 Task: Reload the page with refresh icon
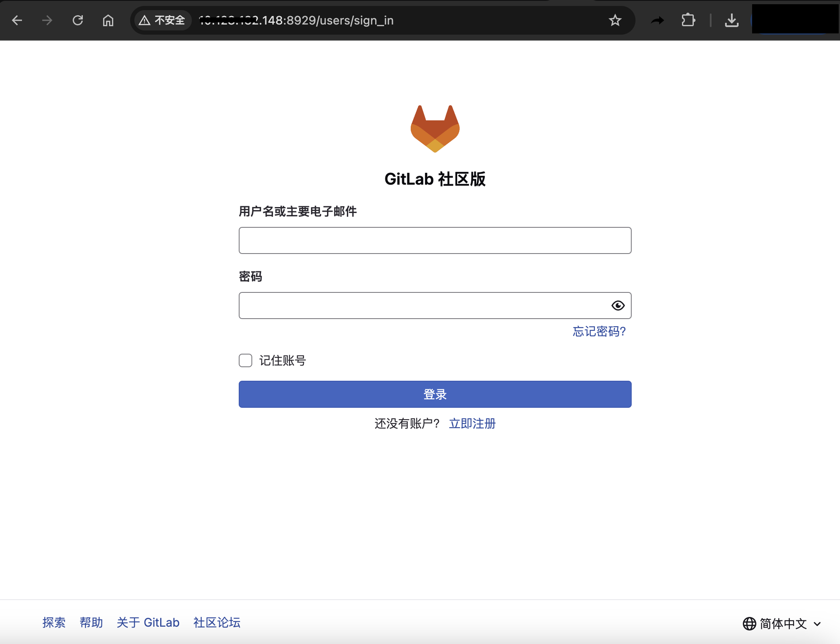(78, 20)
